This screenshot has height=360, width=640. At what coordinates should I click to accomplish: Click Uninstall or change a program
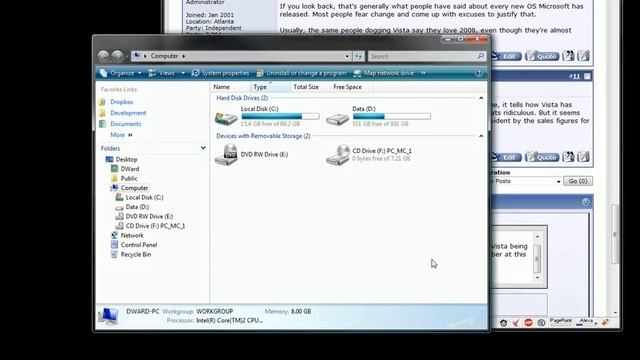pos(301,73)
